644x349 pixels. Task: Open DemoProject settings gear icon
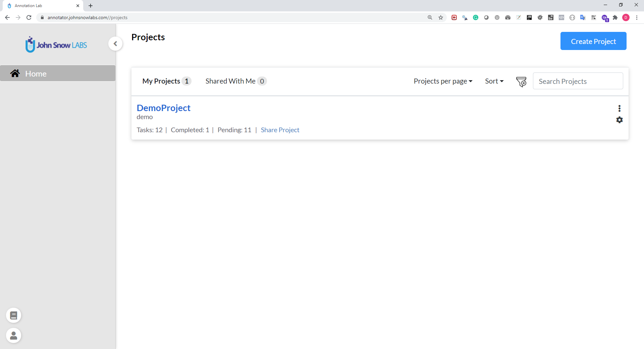coord(620,120)
